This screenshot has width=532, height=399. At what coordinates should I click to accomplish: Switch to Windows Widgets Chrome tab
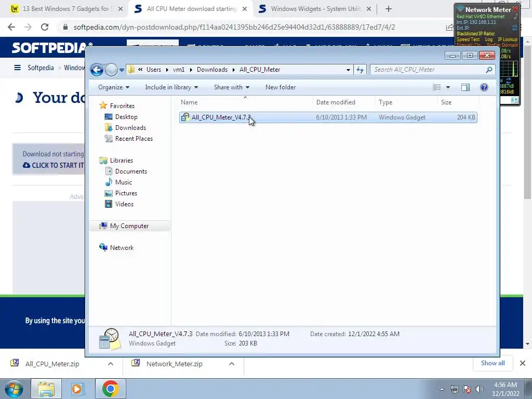pos(315,9)
